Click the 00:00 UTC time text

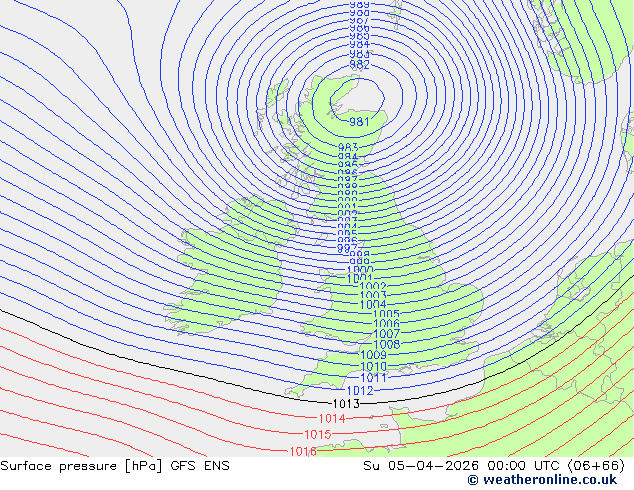523,466
